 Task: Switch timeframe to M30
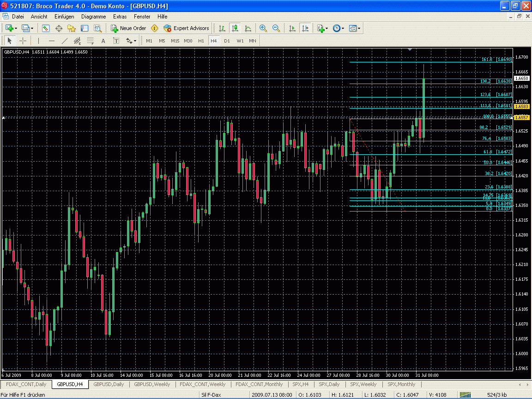188,41
